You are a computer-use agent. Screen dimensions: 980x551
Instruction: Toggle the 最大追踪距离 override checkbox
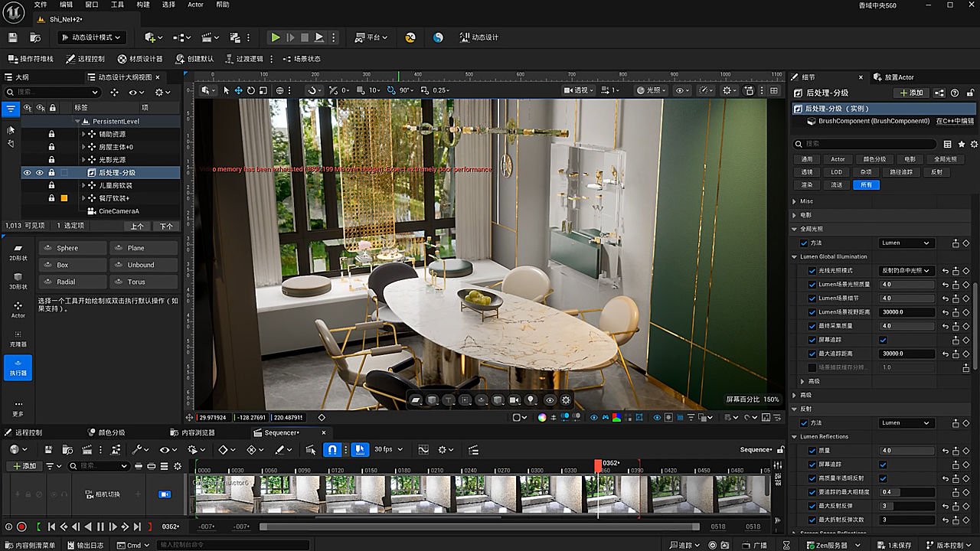point(812,354)
